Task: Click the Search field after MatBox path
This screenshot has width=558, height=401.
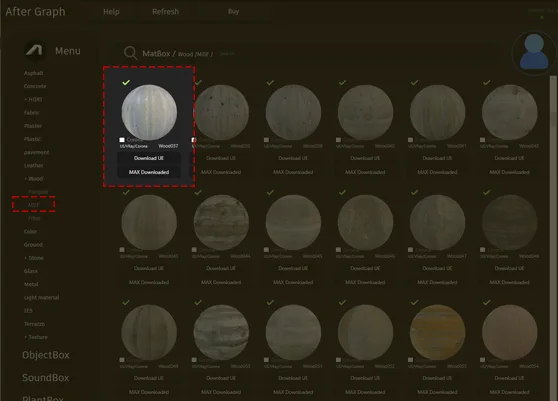Action: coord(227,54)
